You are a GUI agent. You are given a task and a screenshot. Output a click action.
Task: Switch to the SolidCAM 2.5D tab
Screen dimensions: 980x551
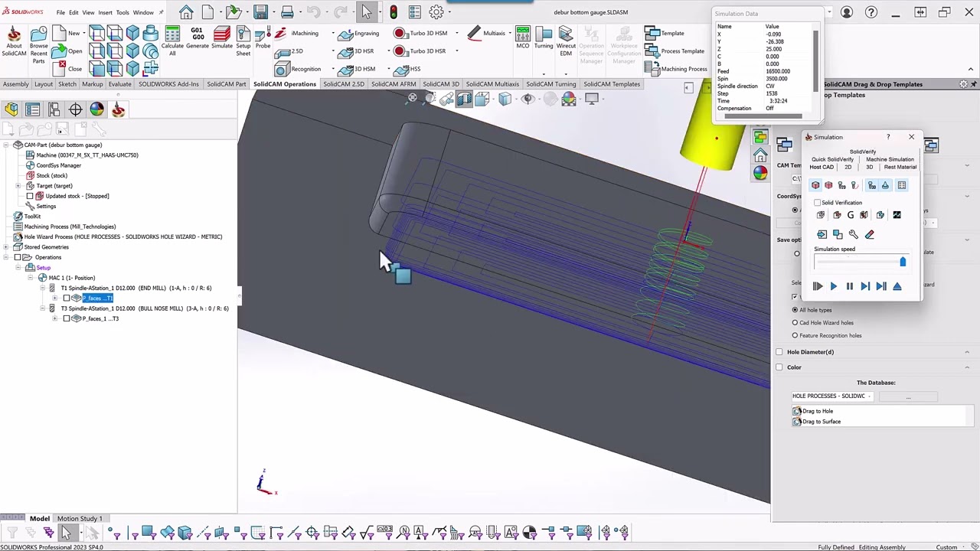pos(344,84)
